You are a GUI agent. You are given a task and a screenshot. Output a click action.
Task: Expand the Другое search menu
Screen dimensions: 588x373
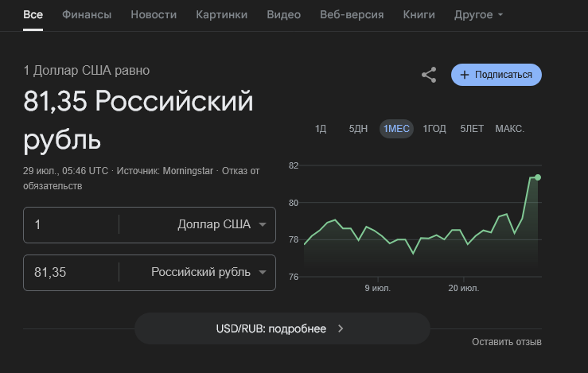[x=478, y=14]
